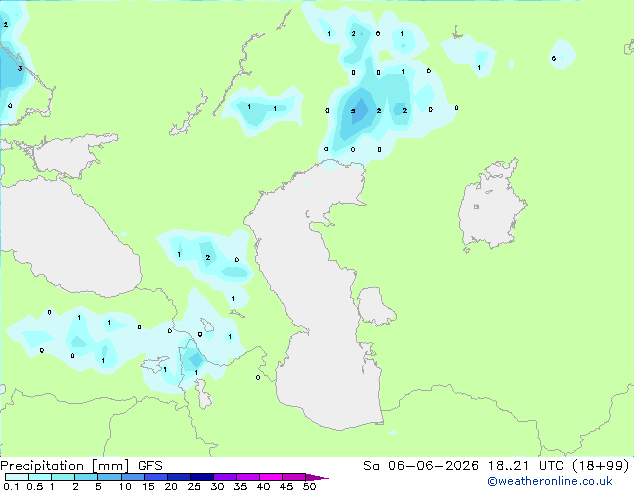Screen dimensions: 634x490
Task: Click the legend label '0.5'
Action: [35, 486]
